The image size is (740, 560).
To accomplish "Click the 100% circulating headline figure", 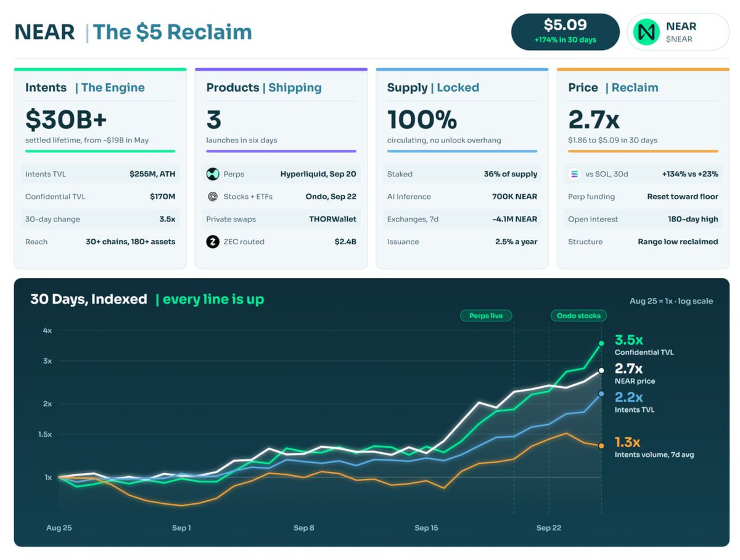I will 422,119.
